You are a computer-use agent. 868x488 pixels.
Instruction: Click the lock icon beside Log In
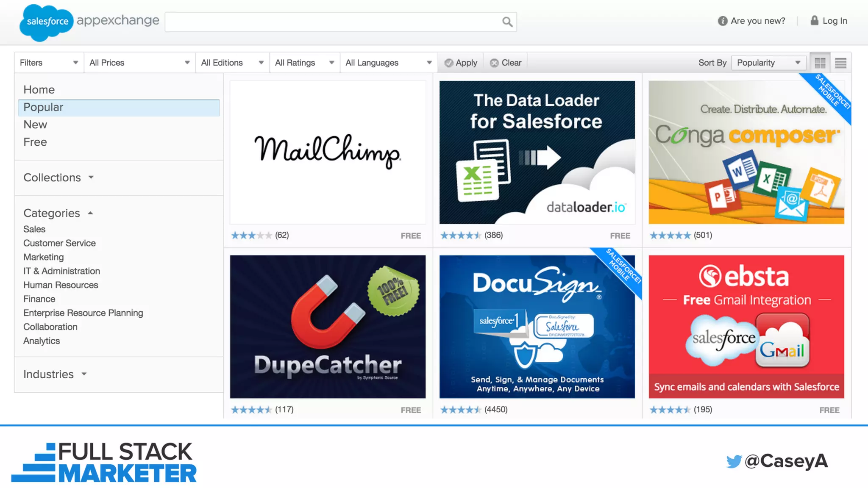tap(814, 20)
